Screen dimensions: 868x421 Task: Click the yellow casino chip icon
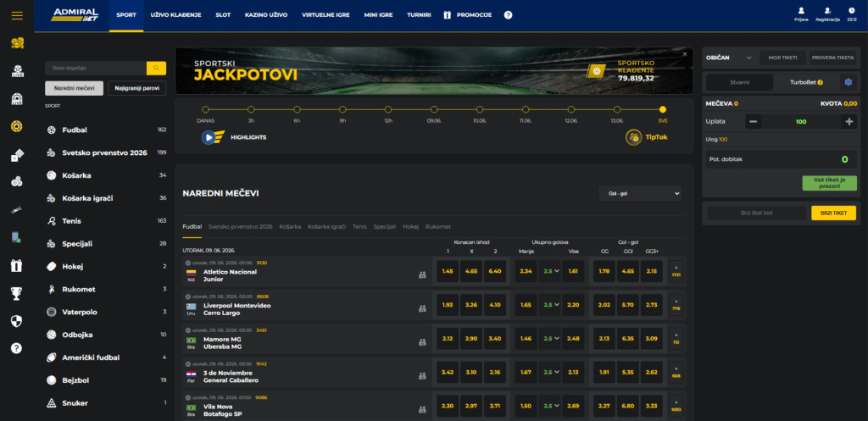pyautogui.click(x=17, y=127)
